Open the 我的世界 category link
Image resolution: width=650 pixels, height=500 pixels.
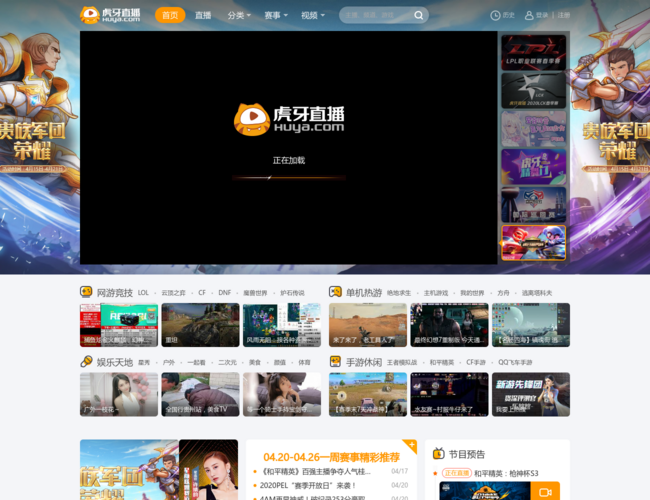tap(472, 293)
